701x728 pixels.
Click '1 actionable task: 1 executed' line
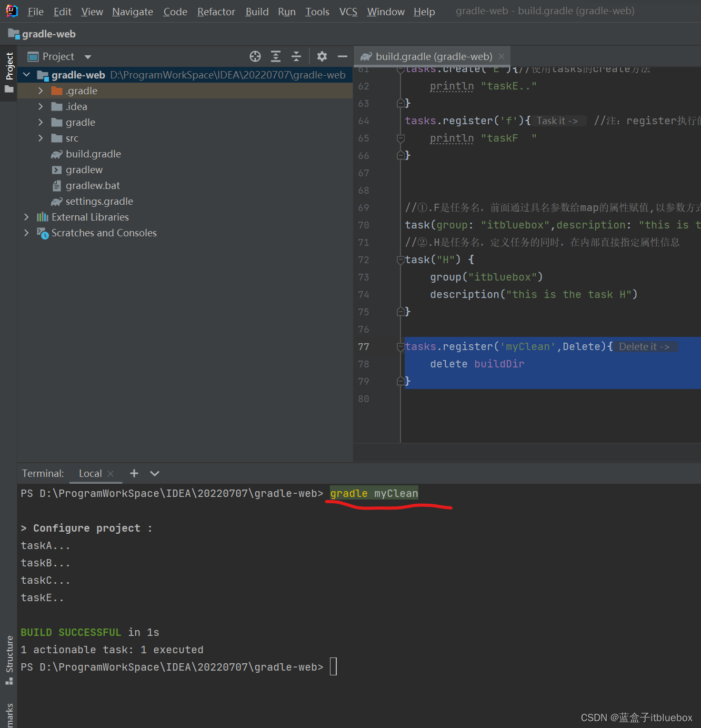click(112, 650)
